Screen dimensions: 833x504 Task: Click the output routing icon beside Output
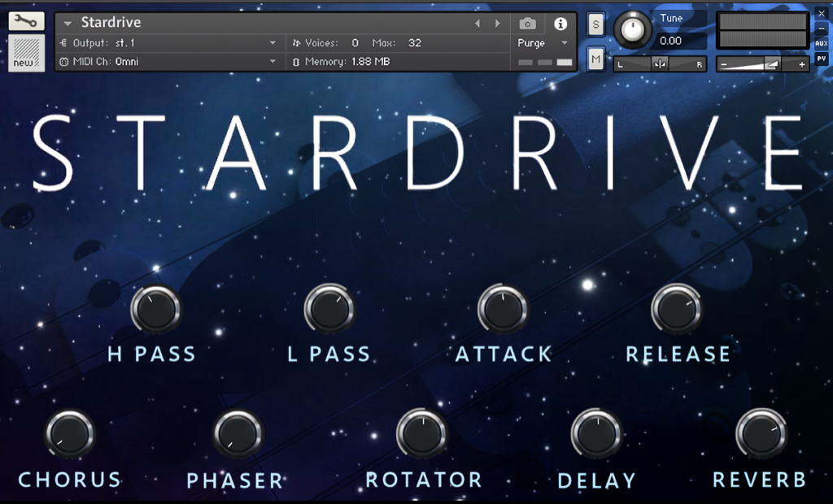63,43
